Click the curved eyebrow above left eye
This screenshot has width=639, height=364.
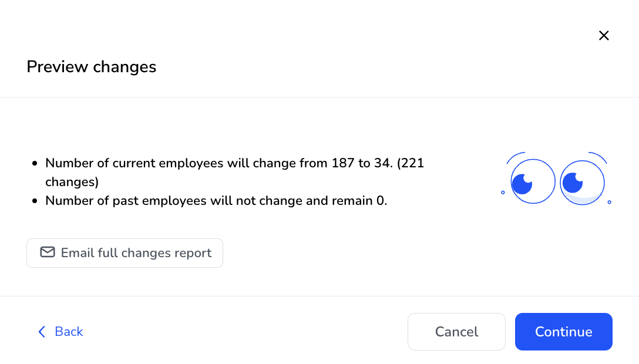click(x=516, y=157)
